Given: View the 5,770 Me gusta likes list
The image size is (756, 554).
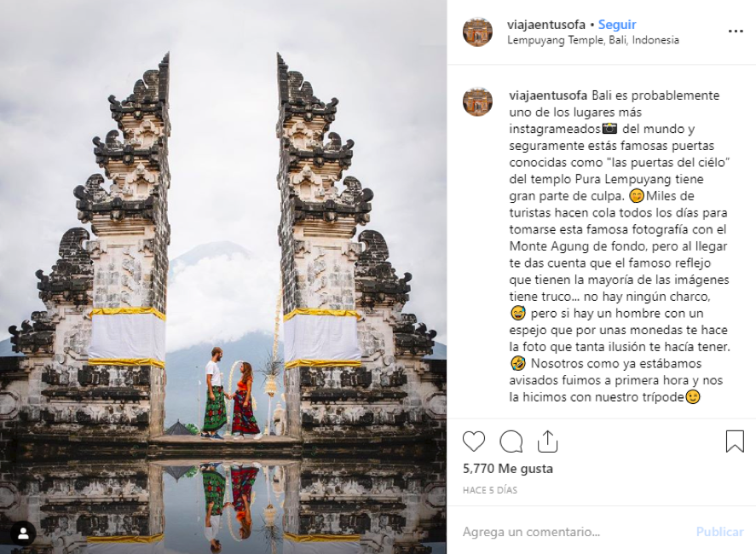Looking at the screenshot, I should (508, 468).
